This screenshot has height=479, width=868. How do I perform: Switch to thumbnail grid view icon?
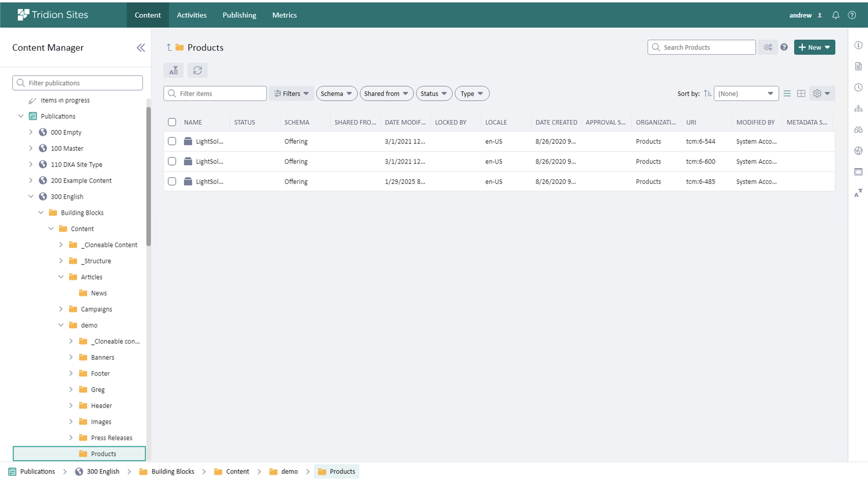tap(801, 93)
